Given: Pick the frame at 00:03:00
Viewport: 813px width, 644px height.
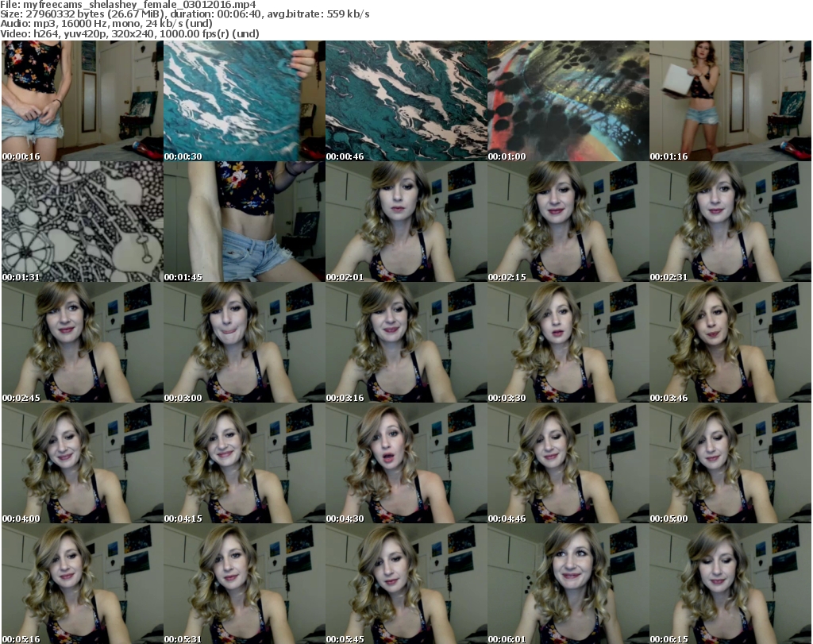Looking at the screenshot, I should (x=245, y=343).
